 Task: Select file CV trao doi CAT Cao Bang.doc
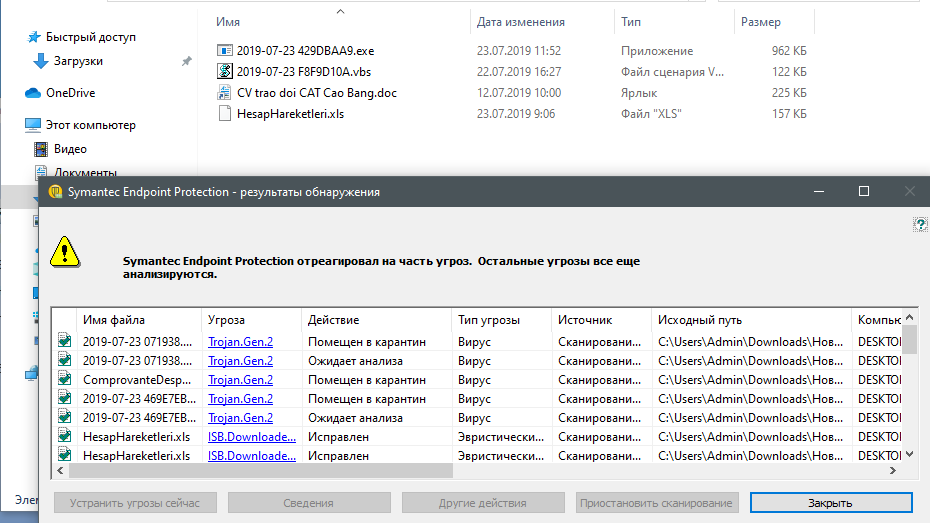point(317,93)
